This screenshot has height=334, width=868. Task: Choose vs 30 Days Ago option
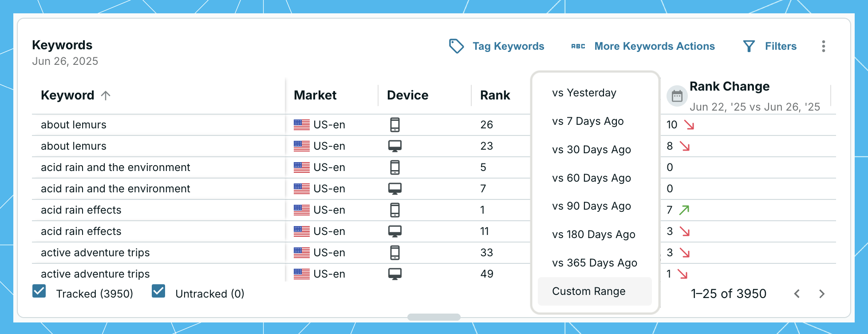591,150
